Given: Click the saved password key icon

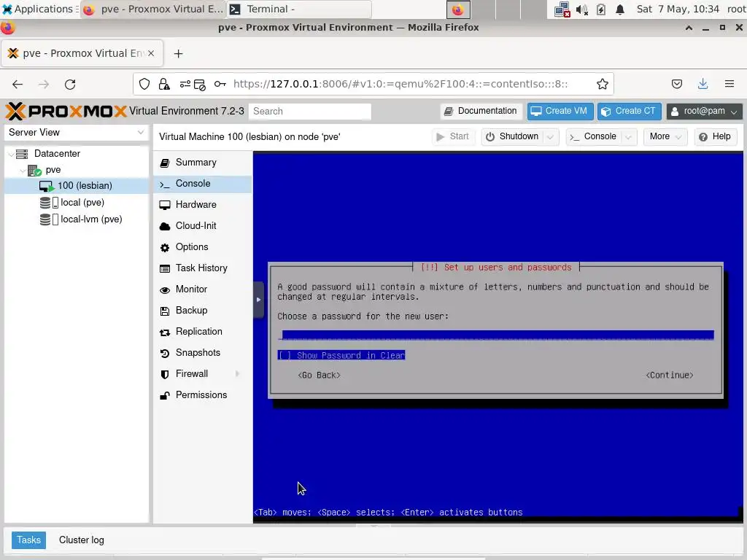Looking at the screenshot, I should (220, 85).
